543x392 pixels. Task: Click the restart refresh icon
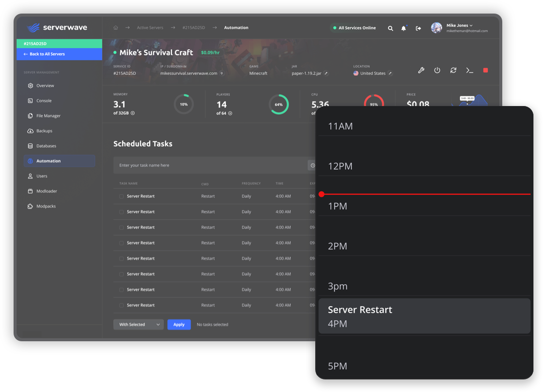pyautogui.click(x=453, y=70)
